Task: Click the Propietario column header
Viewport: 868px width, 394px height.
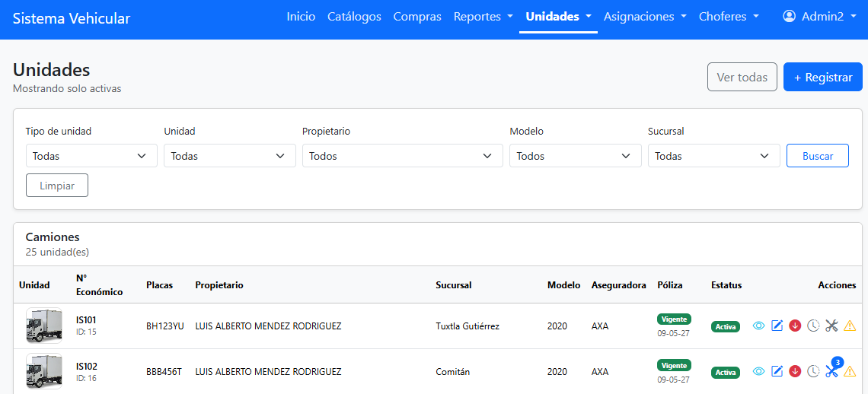Action: click(x=219, y=285)
